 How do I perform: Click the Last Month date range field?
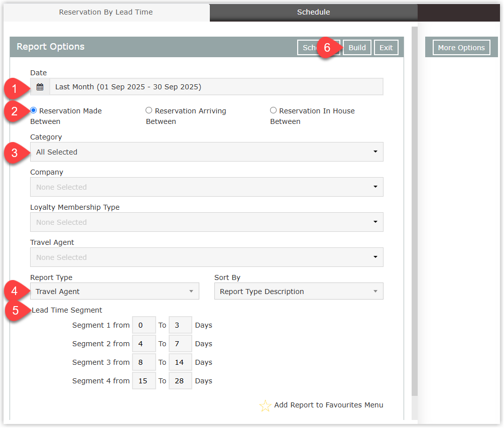pyautogui.click(x=216, y=87)
